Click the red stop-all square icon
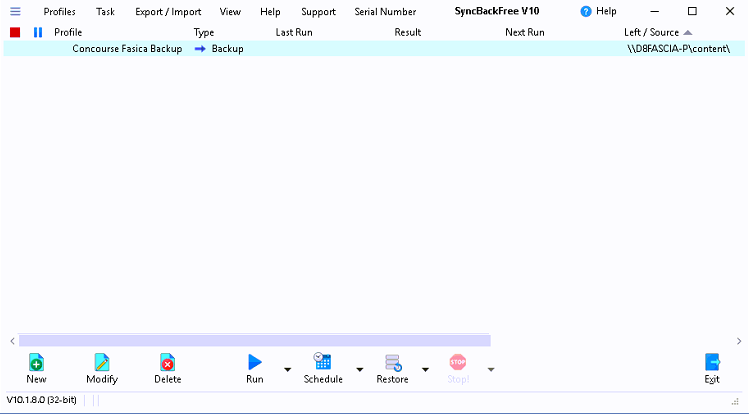This screenshot has width=749, height=414. (15, 32)
